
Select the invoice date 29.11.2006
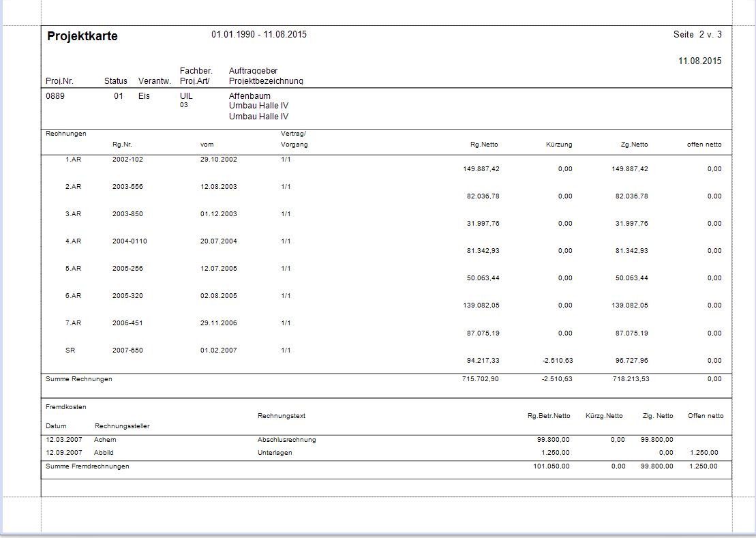[x=219, y=323]
